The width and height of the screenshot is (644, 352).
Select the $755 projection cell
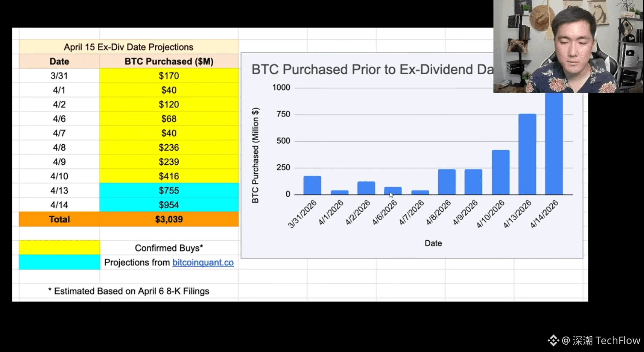[169, 191]
